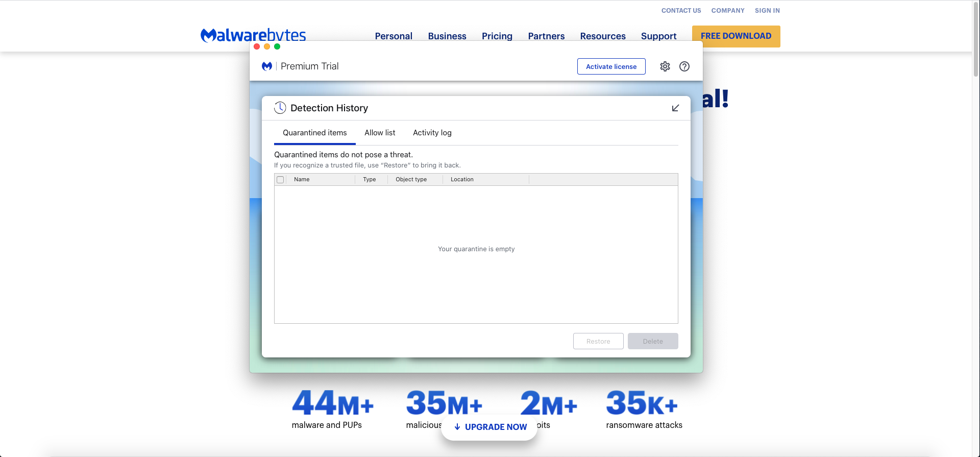Switch to the Allow list tab
Image resolution: width=980 pixels, height=457 pixels.
point(380,133)
